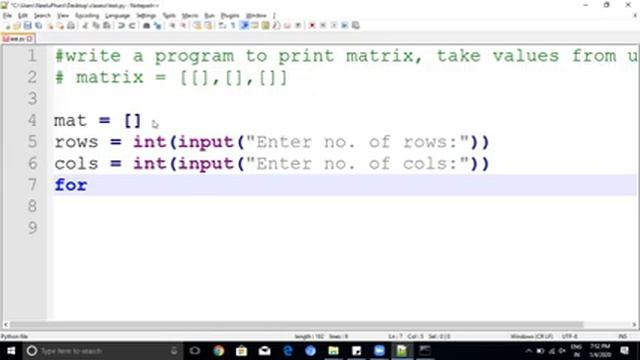Expand hidden system tray icons
This screenshot has height=360, width=640.
pyautogui.click(x=529, y=351)
